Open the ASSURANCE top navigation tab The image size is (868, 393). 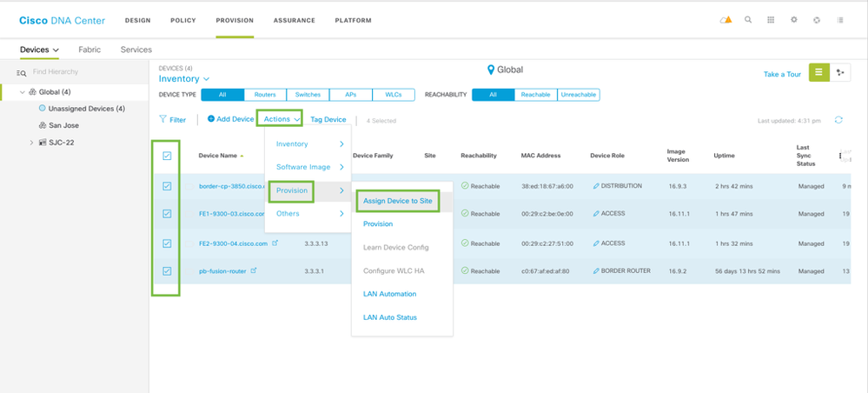click(295, 21)
